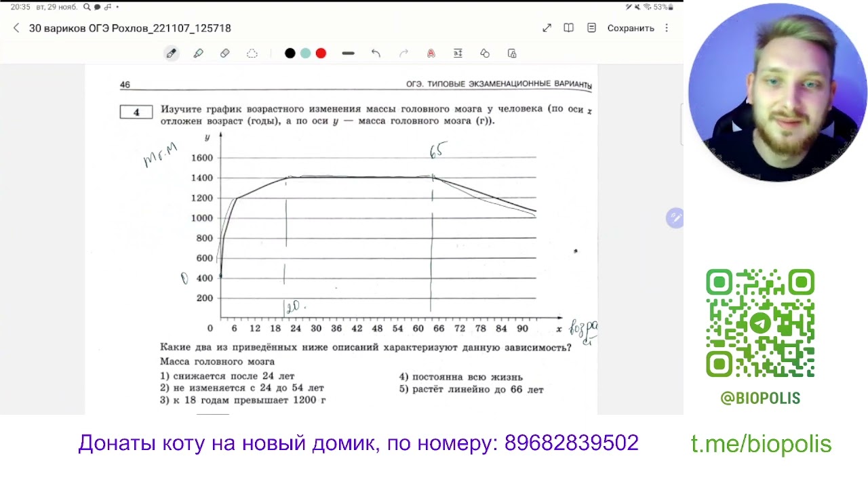Open the text alignment tool
The image size is (868, 488).
pos(458,54)
